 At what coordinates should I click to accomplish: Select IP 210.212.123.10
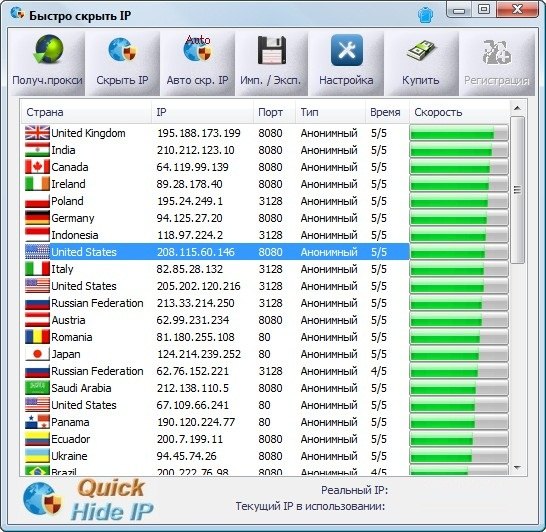tap(195, 150)
